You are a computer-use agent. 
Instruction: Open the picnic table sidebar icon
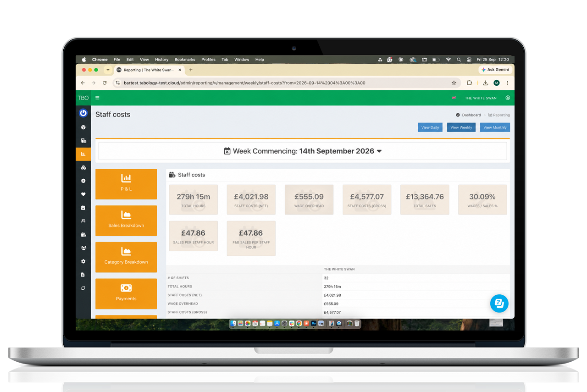(83, 221)
